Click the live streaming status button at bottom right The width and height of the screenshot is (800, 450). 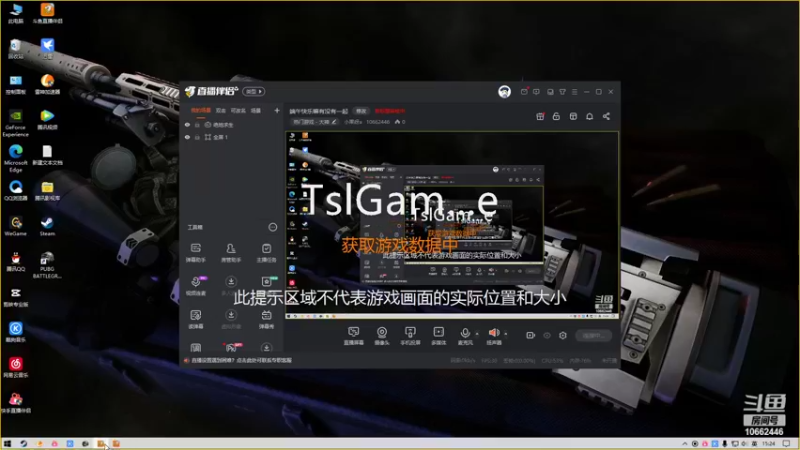[x=593, y=335]
